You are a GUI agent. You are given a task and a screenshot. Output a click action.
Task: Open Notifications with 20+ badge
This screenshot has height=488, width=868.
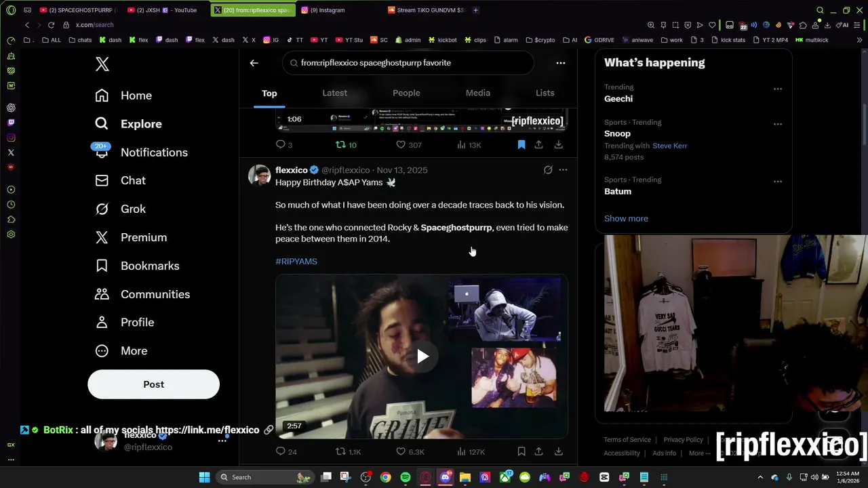(x=141, y=152)
